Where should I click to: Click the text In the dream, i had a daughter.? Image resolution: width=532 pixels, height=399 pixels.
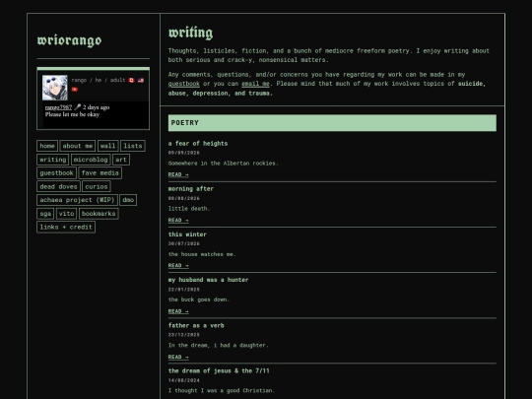[x=218, y=346]
